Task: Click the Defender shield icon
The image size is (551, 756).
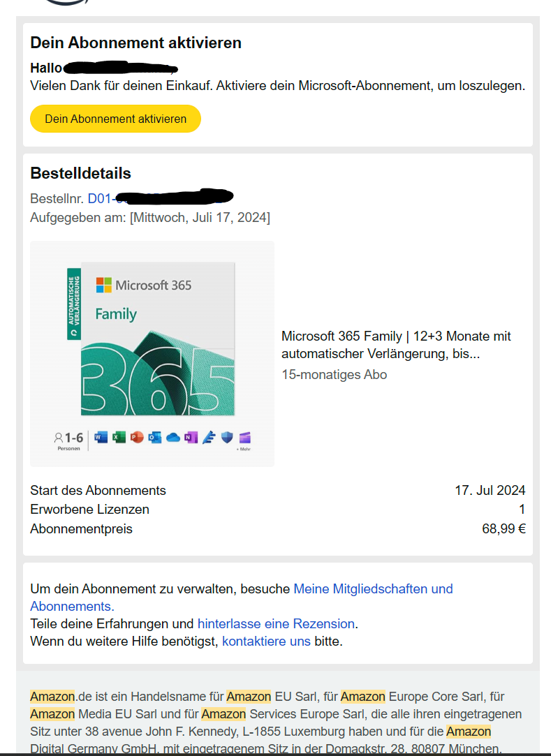Action: coord(227,437)
